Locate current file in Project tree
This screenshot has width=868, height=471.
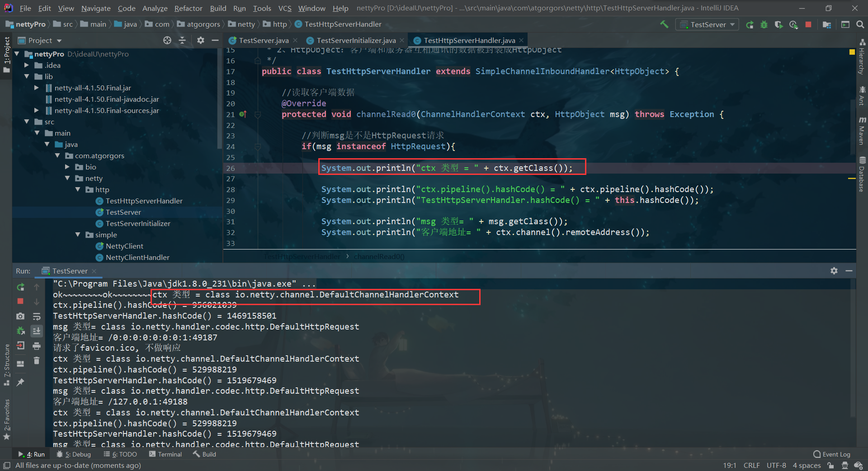click(x=167, y=40)
